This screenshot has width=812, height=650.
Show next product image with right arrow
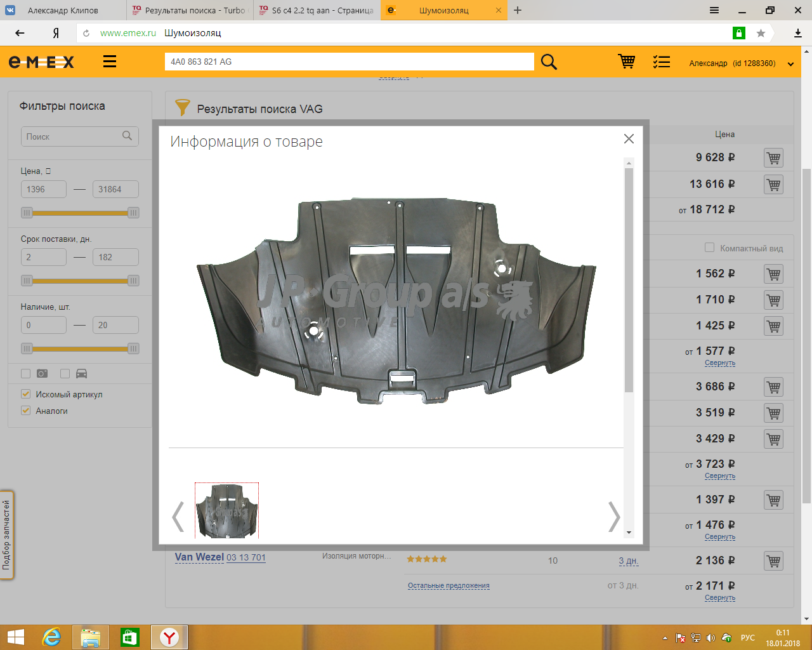pos(613,516)
